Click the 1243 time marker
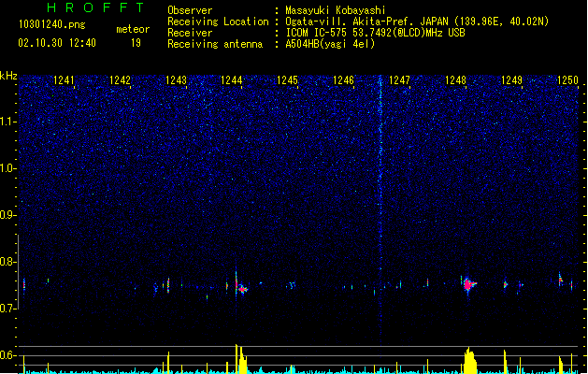This screenshot has width=588, height=374. [176, 80]
